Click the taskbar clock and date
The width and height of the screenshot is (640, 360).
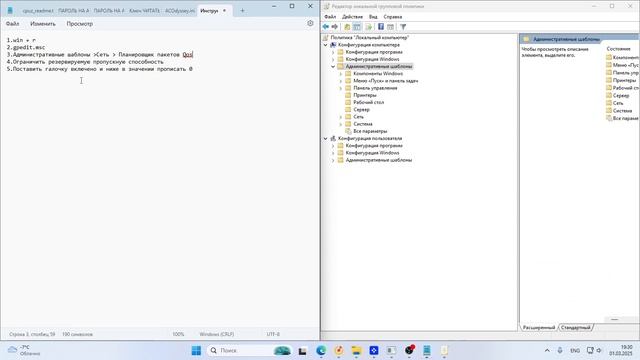[x=620, y=351]
